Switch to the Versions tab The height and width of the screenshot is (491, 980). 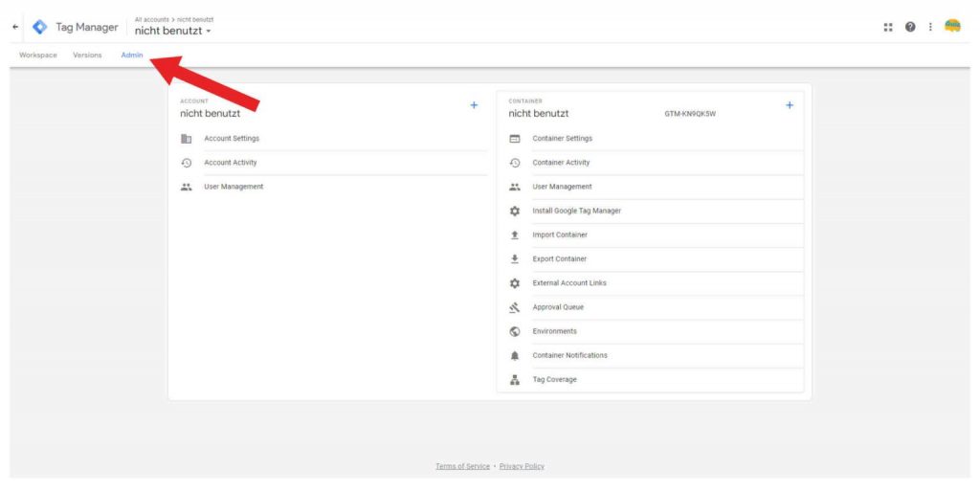(87, 56)
